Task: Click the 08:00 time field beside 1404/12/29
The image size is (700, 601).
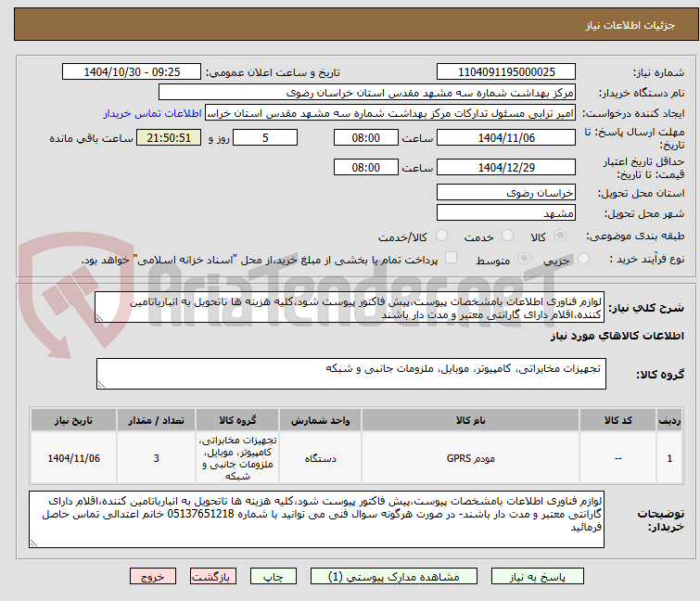Action: tap(365, 167)
